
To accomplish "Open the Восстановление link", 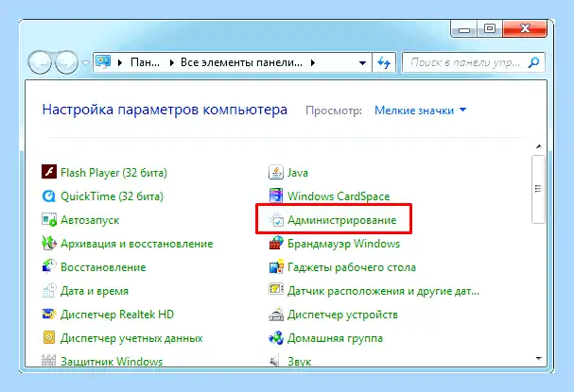I will point(103,267).
